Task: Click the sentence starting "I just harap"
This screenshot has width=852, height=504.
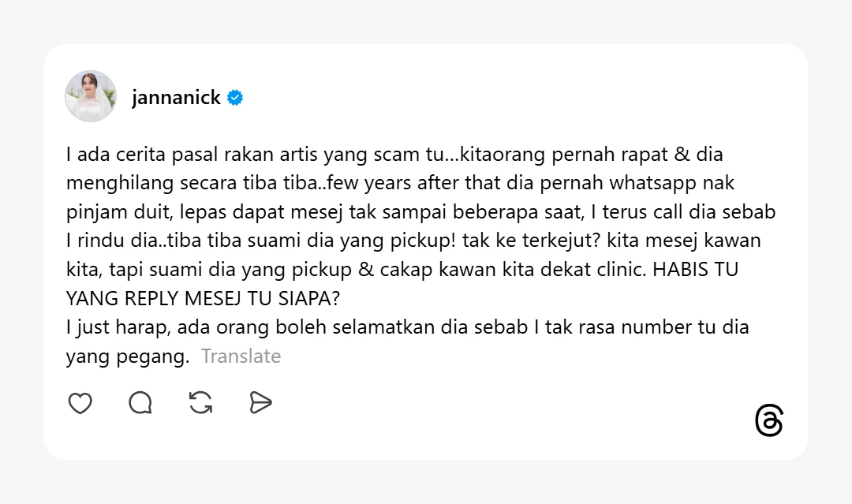Action: pos(407,327)
